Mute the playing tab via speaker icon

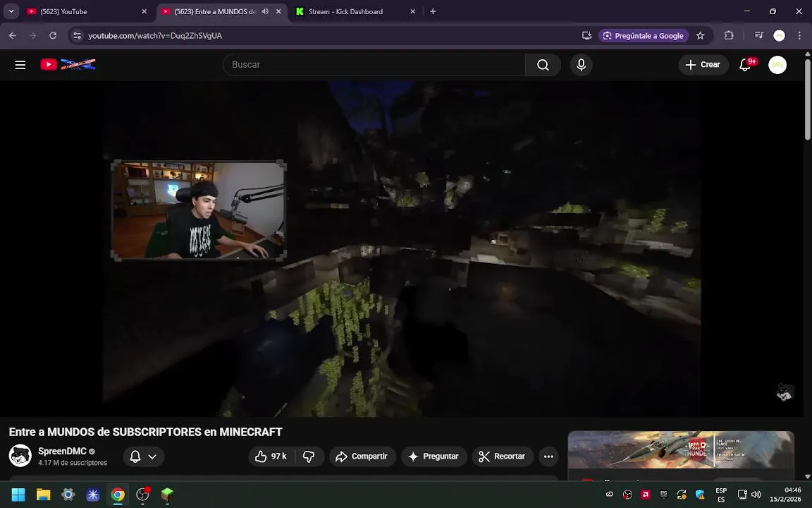265,11
